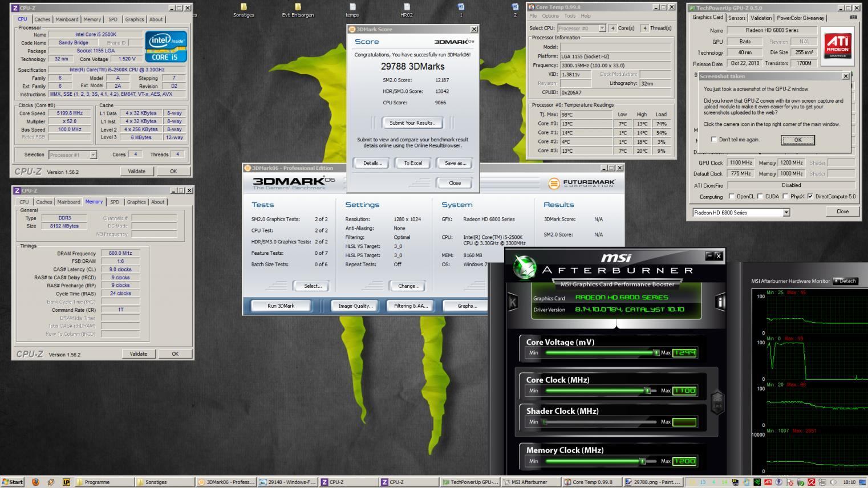Screen dimensions: 868x488
Task: Toggle the PhysX checkbox in GPU-Z
Action: [786, 196]
